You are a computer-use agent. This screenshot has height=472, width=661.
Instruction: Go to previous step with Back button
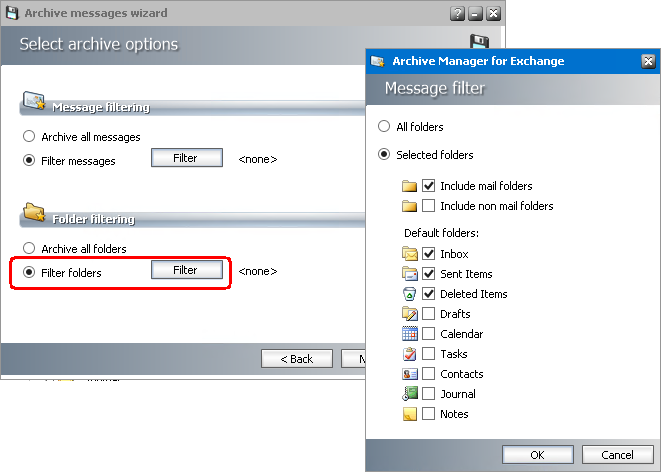point(297,359)
